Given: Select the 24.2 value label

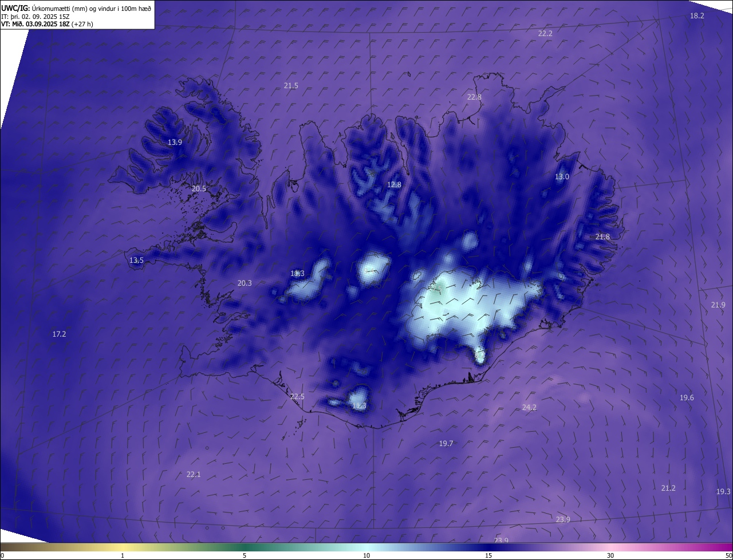Looking at the screenshot, I should tap(529, 408).
